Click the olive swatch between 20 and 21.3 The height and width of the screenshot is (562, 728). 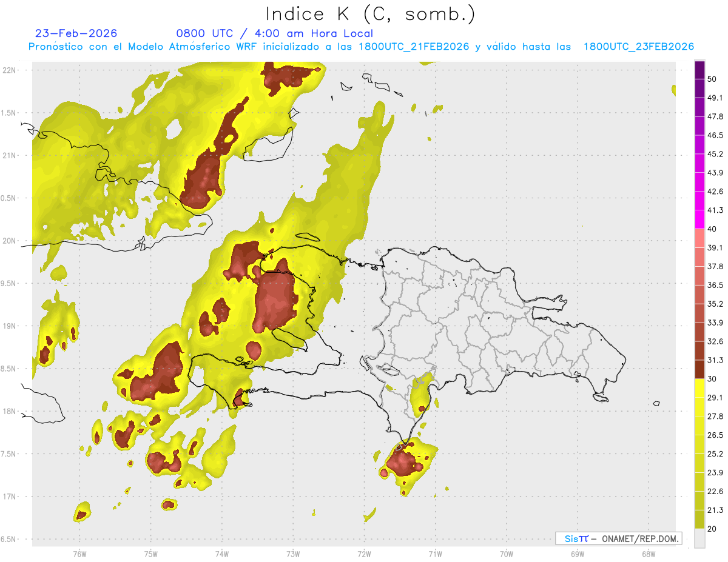coord(699,520)
